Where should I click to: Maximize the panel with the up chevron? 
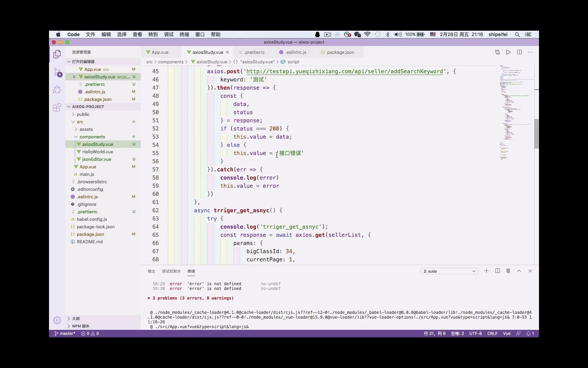coord(519,271)
